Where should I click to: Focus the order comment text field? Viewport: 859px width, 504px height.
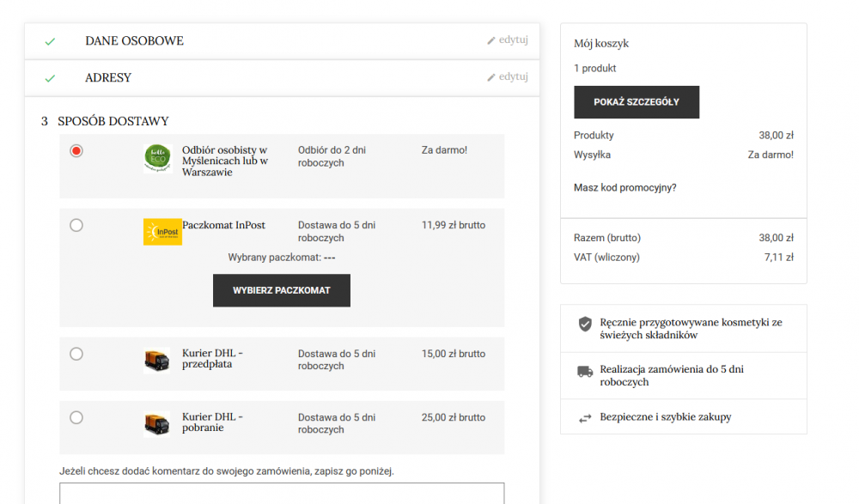[282, 493]
